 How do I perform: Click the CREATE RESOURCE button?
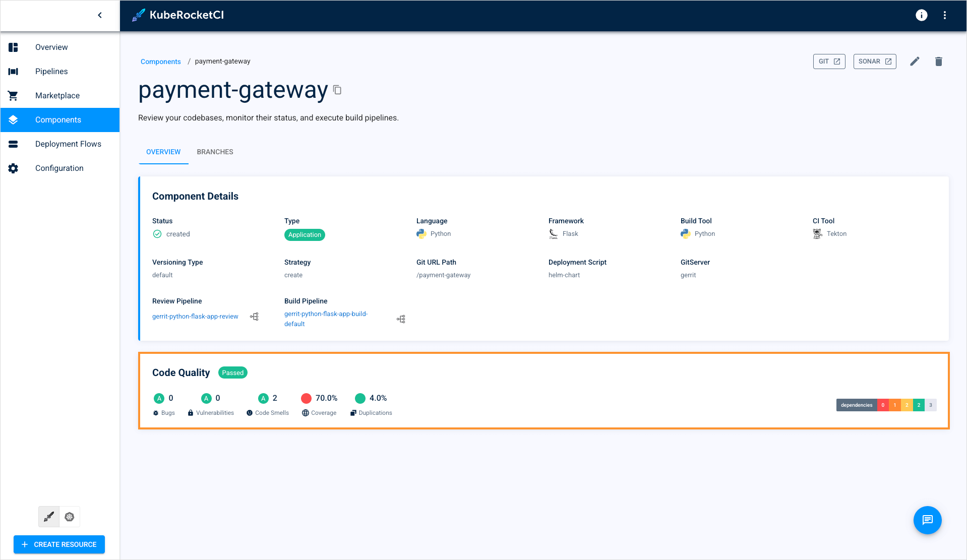click(x=59, y=544)
